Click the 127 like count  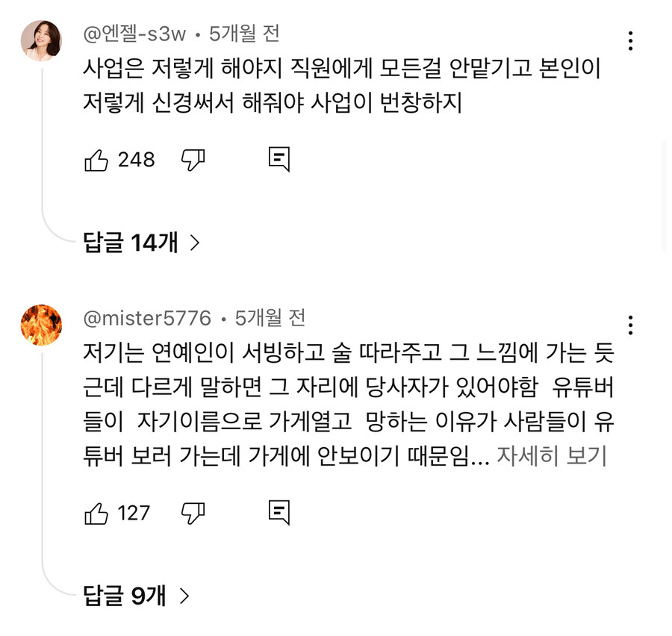point(134,513)
